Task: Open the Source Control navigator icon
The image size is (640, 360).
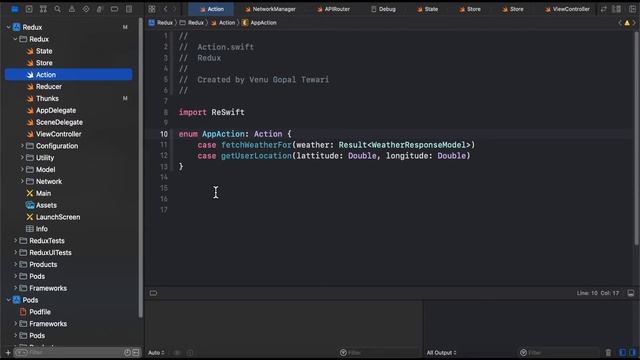Action: [29, 9]
